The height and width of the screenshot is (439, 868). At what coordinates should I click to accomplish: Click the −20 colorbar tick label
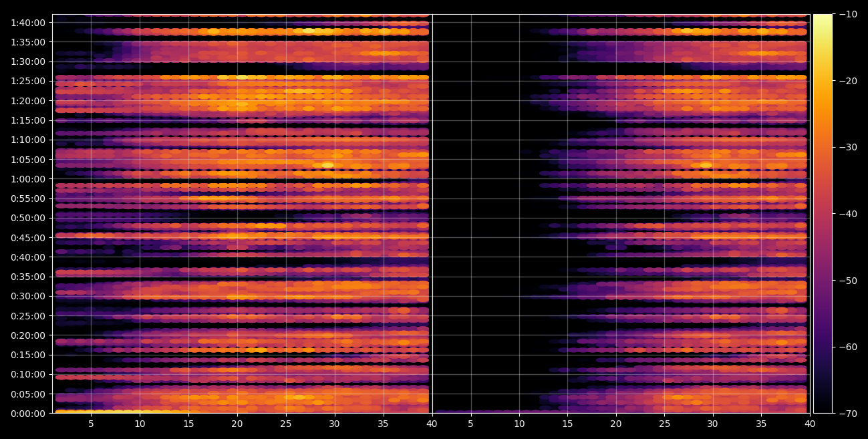tap(847, 81)
